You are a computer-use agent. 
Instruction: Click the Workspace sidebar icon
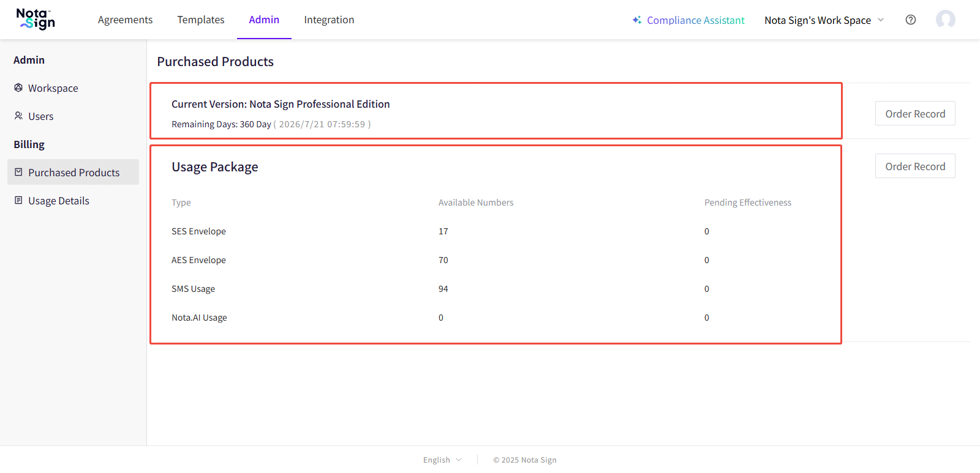(x=18, y=88)
